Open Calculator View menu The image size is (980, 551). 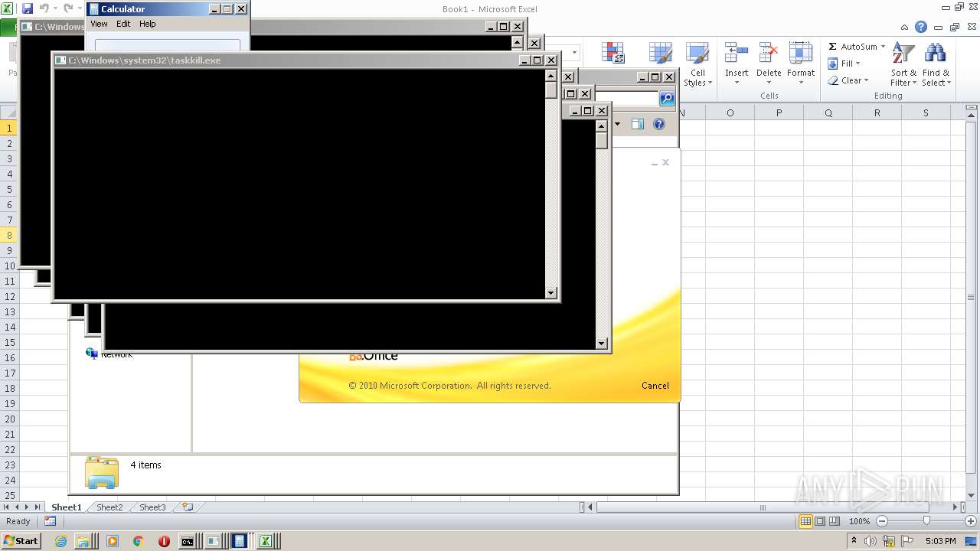point(100,24)
